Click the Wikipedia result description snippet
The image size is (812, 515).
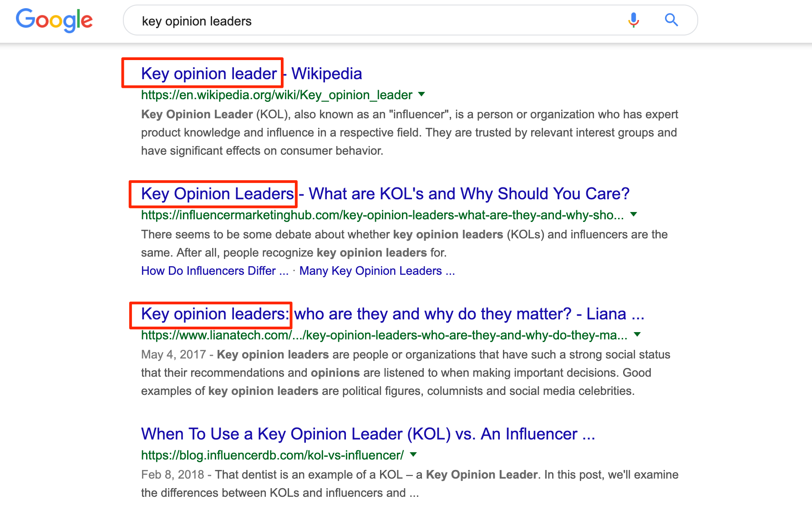click(x=409, y=132)
